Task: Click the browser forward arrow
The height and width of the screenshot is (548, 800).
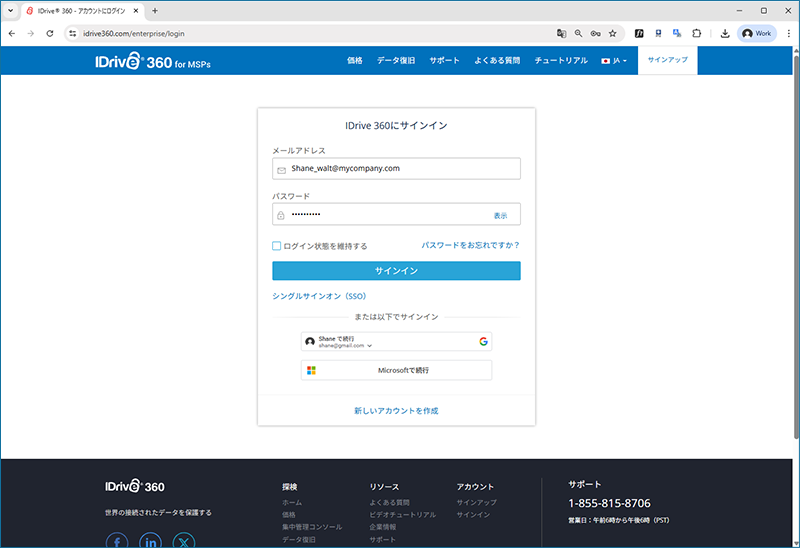Action: pyautogui.click(x=31, y=34)
